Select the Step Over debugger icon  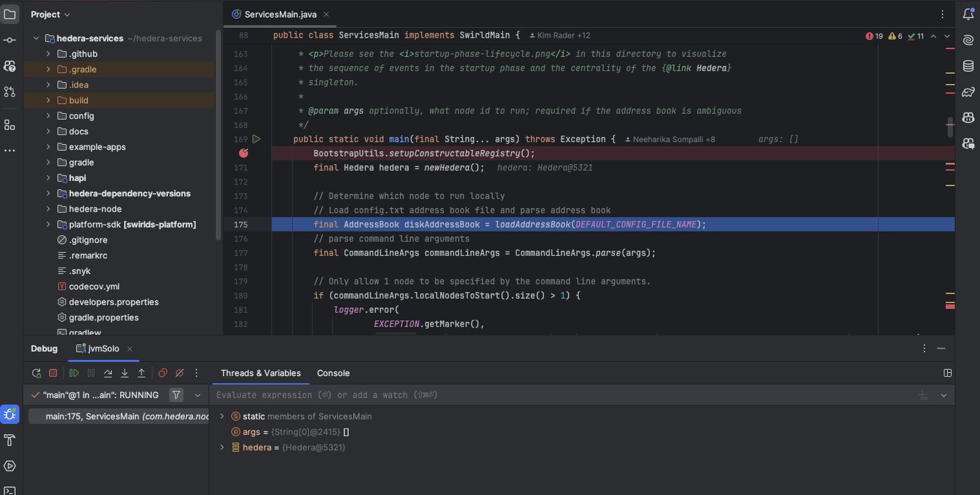click(108, 373)
